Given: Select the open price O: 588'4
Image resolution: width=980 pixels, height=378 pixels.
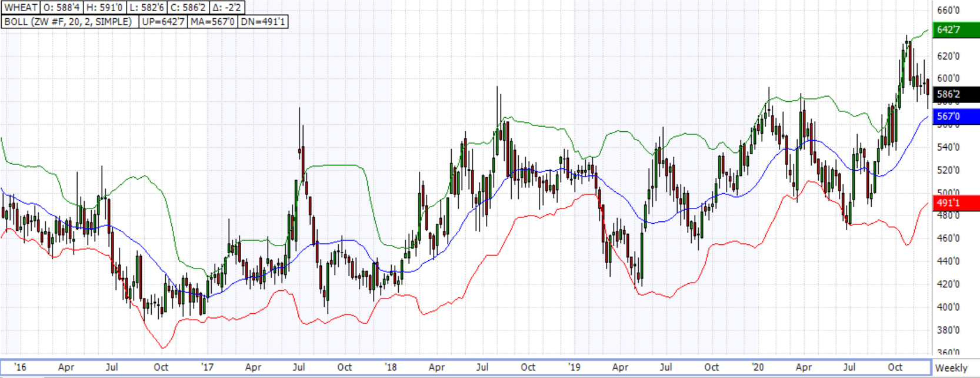Looking at the screenshot, I should point(61,8).
